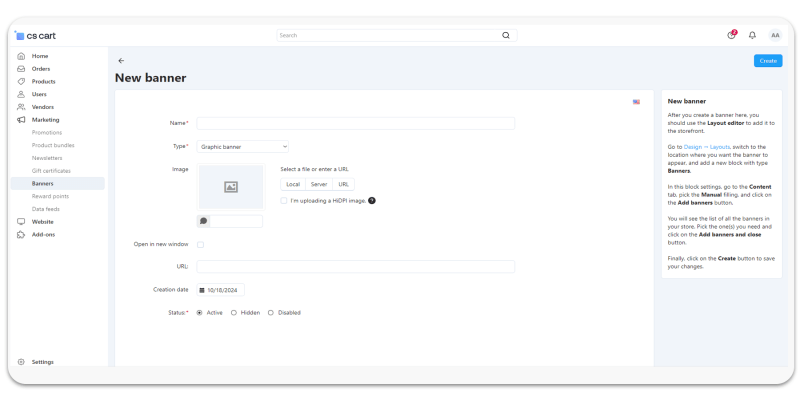Open Promotions in the sidebar

pyautogui.click(x=46, y=132)
